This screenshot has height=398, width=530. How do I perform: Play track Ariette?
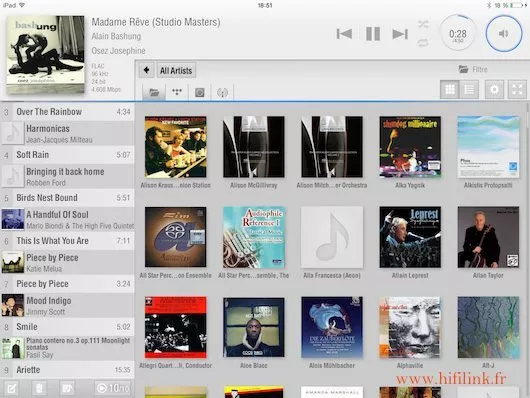[x=67, y=370]
